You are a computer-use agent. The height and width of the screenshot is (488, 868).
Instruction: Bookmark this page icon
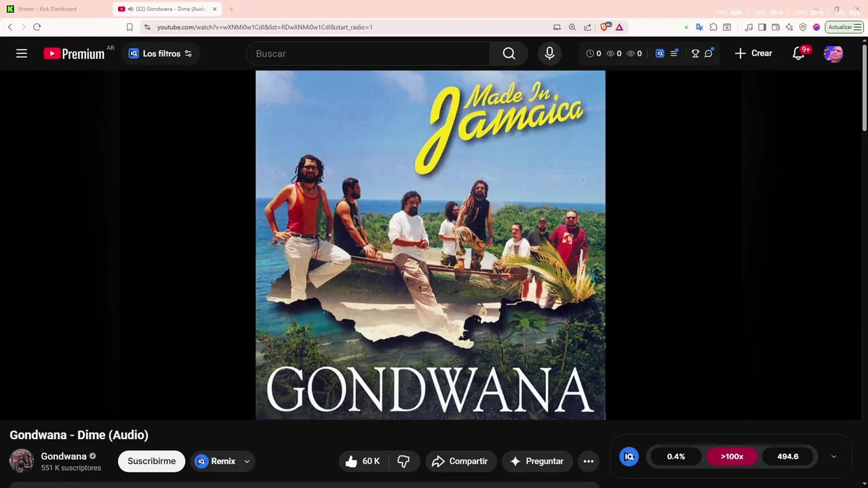click(x=130, y=27)
